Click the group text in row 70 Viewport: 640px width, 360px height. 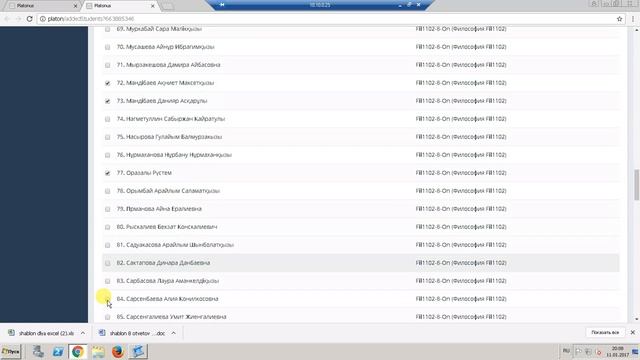(x=461, y=47)
